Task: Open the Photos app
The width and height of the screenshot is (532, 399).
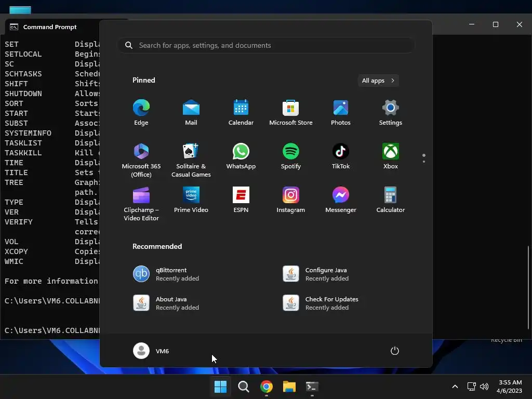Action: [x=341, y=113]
